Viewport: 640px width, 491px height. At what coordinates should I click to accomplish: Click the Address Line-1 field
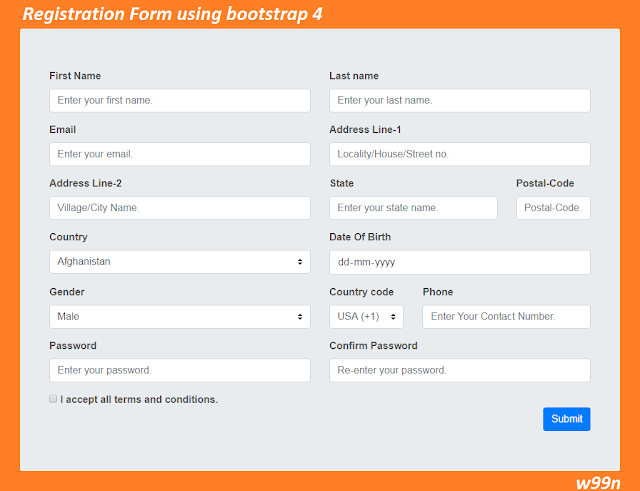click(x=460, y=154)
